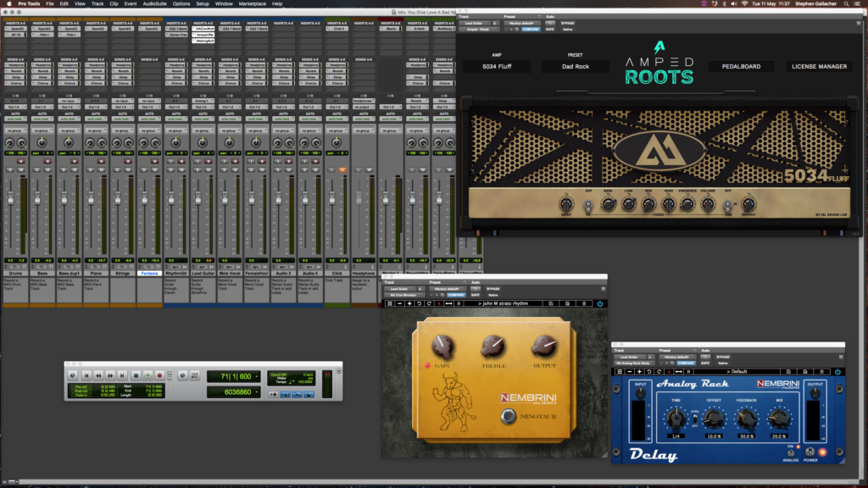Click the Online button in transport window
The height and width of the screenshot is (488, 868).
72,375
